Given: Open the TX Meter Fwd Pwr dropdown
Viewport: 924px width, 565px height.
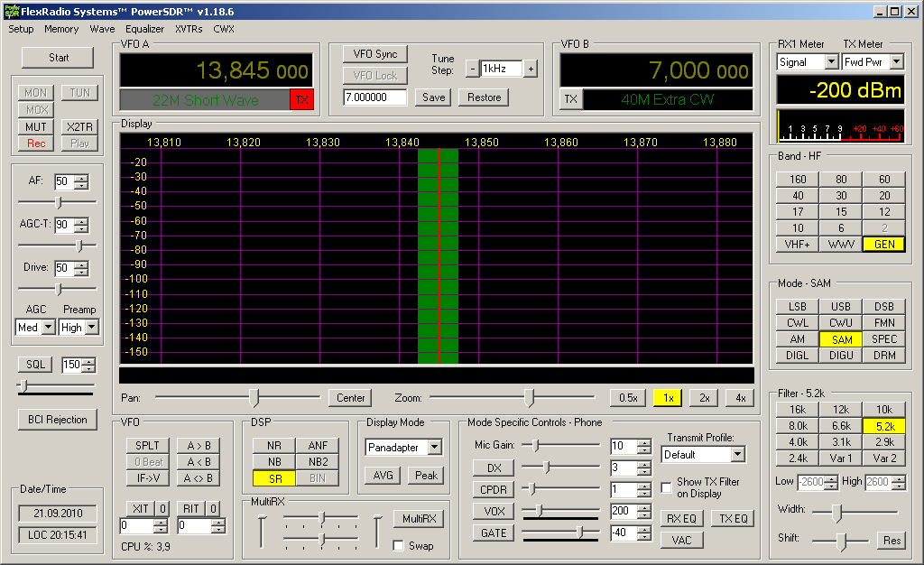Looking at the screenshot, I should tap(897, 62).
